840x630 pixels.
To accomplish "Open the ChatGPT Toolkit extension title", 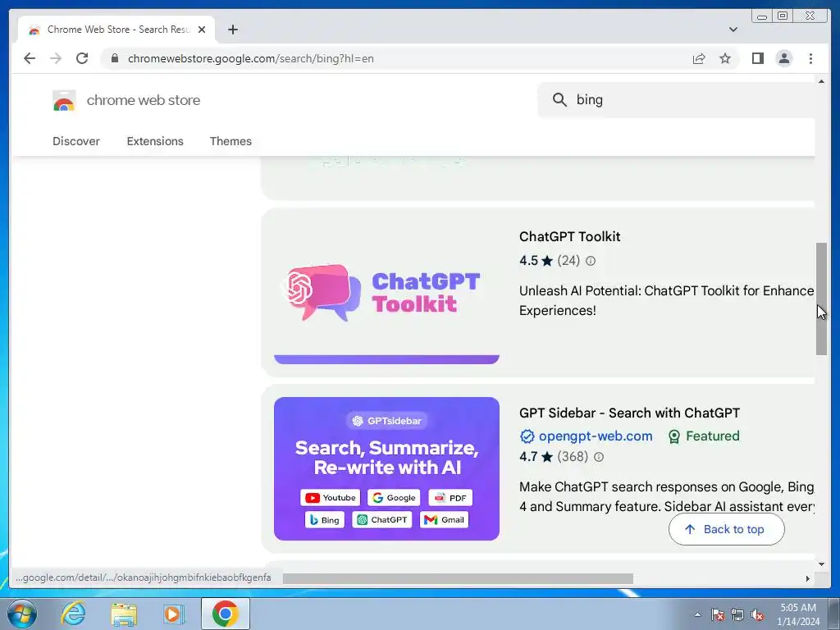I will [x=569, y=237].
